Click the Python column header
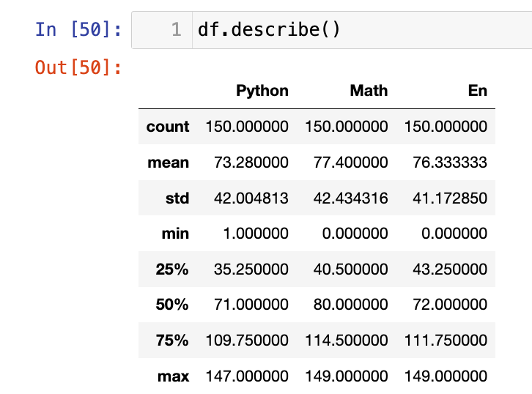The width and height of the screenshot is (532, 394). pyautogui.click(x=262, y=91)
